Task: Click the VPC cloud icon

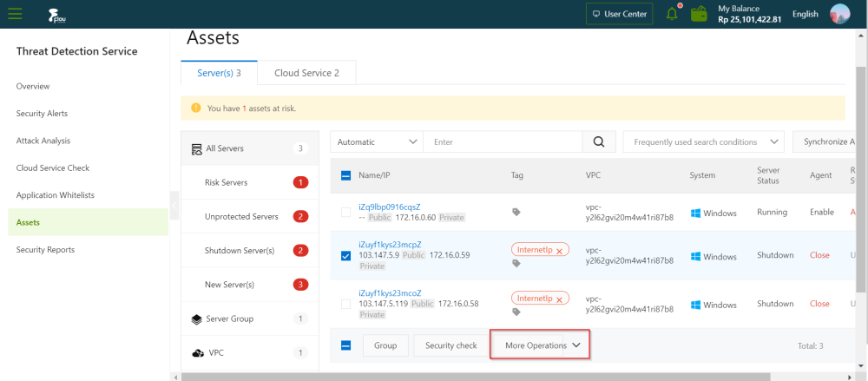Action: tap(198, 353)
